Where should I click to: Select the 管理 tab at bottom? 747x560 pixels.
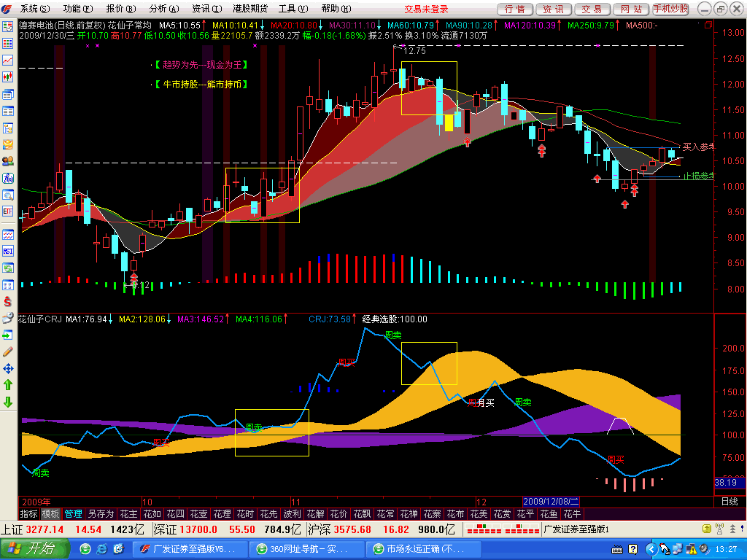point(74,514)
